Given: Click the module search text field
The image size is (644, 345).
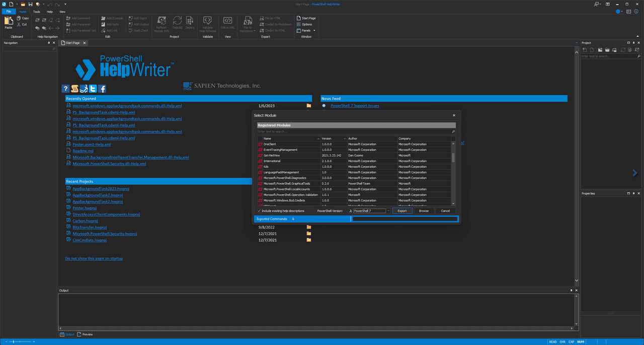Looking at the screenshot, I should click(x=354, y=131).
